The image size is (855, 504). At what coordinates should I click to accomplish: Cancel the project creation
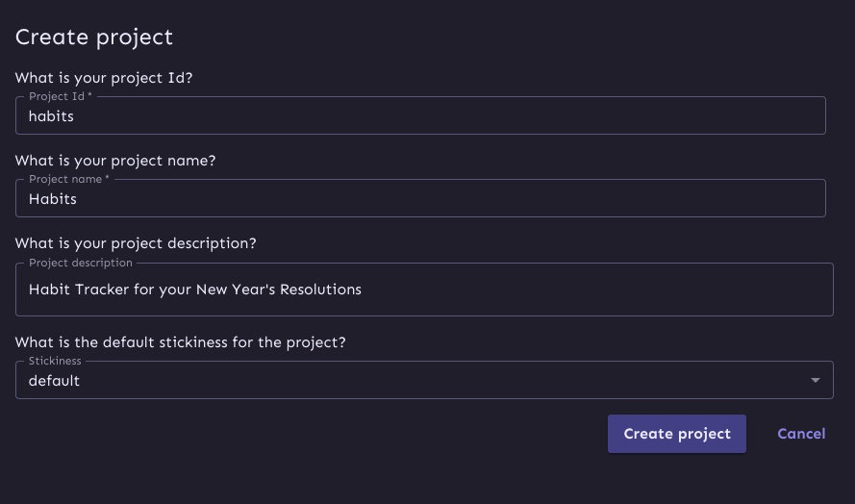(800, 434)
